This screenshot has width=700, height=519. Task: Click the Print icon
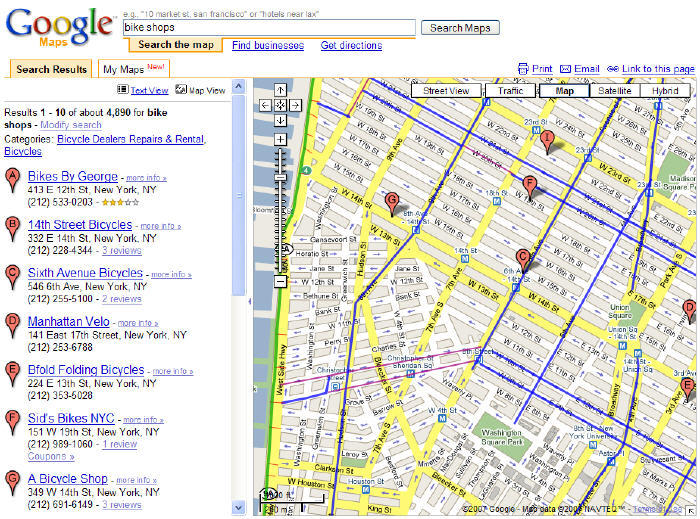coord(523,69)
